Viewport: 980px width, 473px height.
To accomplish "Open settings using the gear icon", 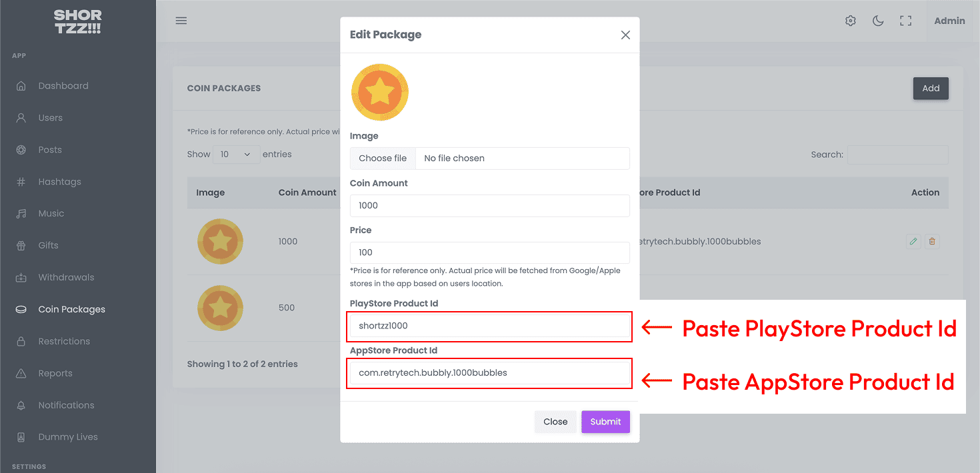I will tap(850, 21).
